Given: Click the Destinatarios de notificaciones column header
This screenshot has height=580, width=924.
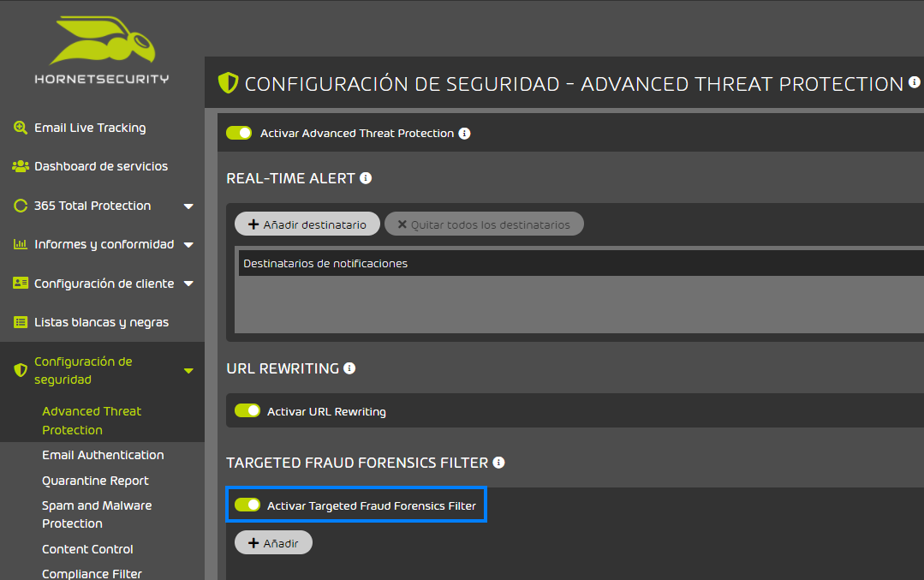Looking at the screenshot, I should [x=581, y=264].
